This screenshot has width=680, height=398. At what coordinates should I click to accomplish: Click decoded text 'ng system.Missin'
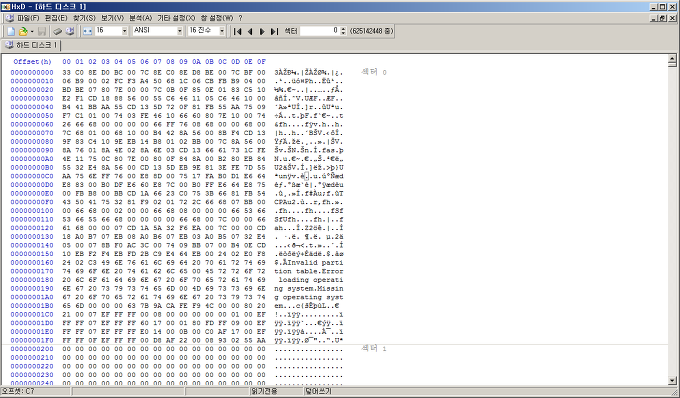pos(309,289)
